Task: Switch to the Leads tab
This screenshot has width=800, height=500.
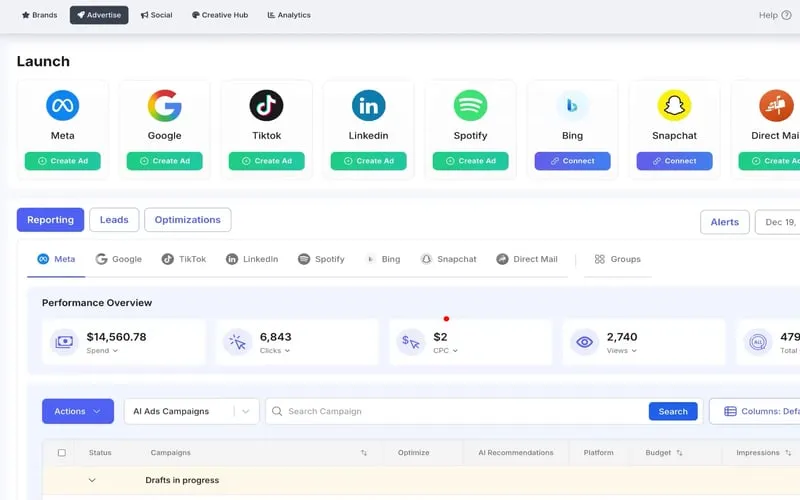Action: tap(114, 220)
